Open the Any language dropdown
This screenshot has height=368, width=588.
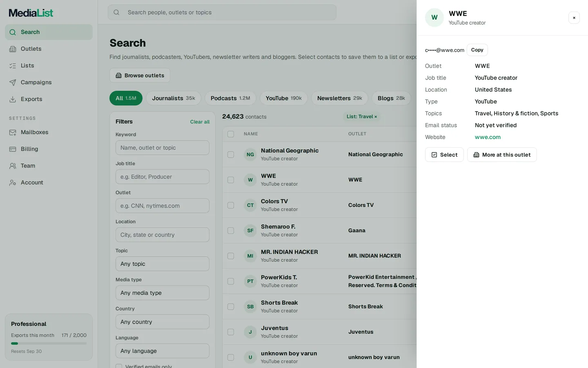pos(163,351)
